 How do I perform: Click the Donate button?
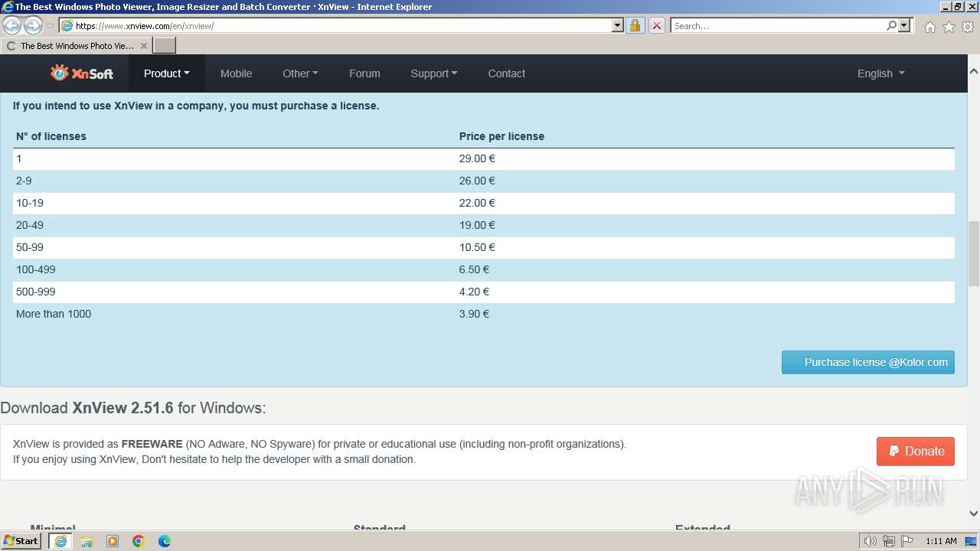click(x=916, y=451)
